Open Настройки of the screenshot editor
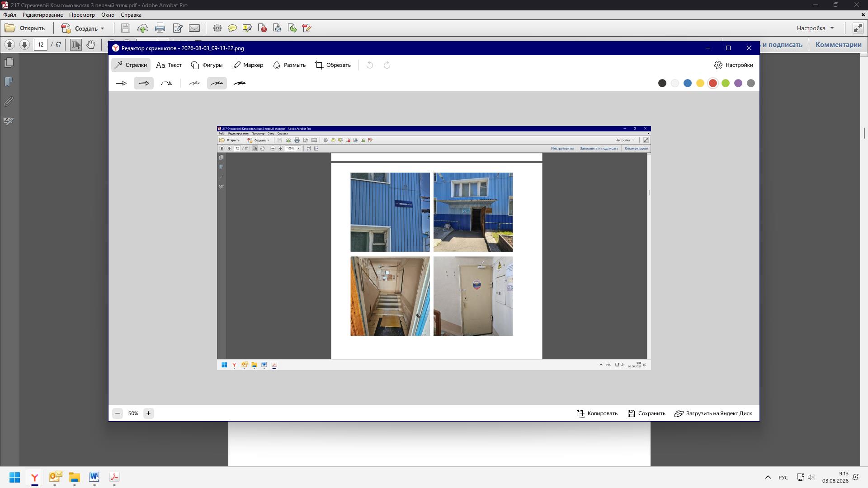 pos(734,65)
